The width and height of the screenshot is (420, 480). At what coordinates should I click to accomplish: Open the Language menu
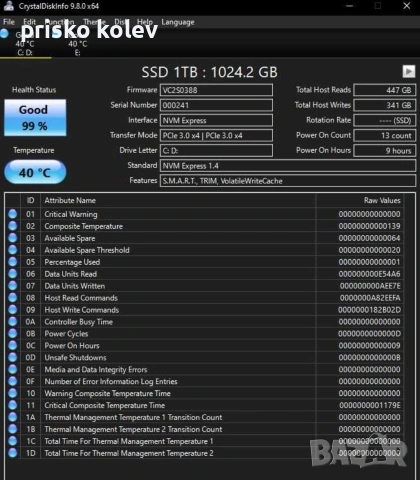pyautogui.click(x=178, y=22)
